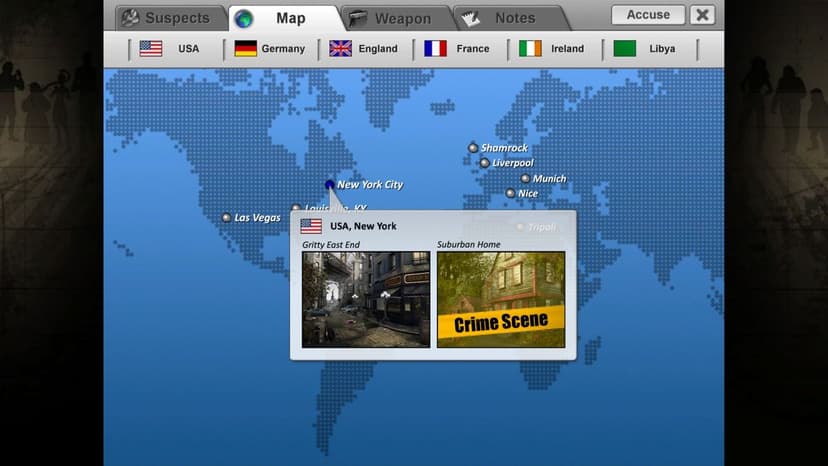This screenshot has width=828, height=466.
Task: Click the New York City map pin
Action: pyautogui.click(x=330, y=184)
